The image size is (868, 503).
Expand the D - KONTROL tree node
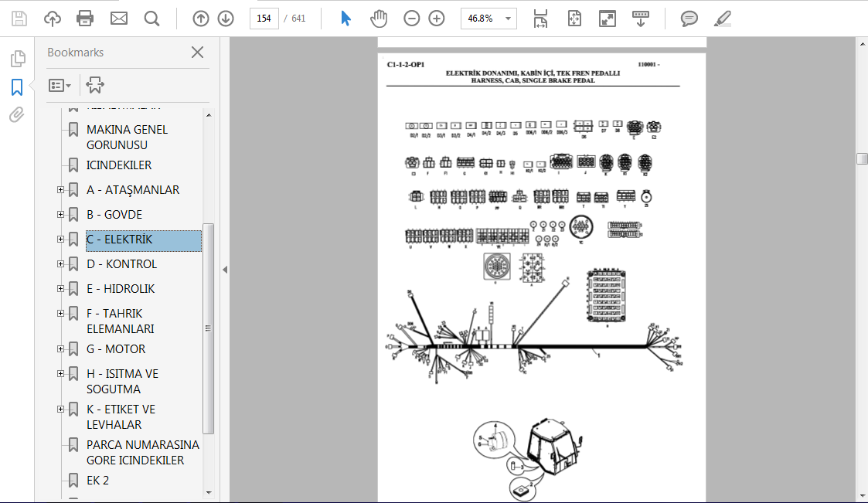pos(61,264)
